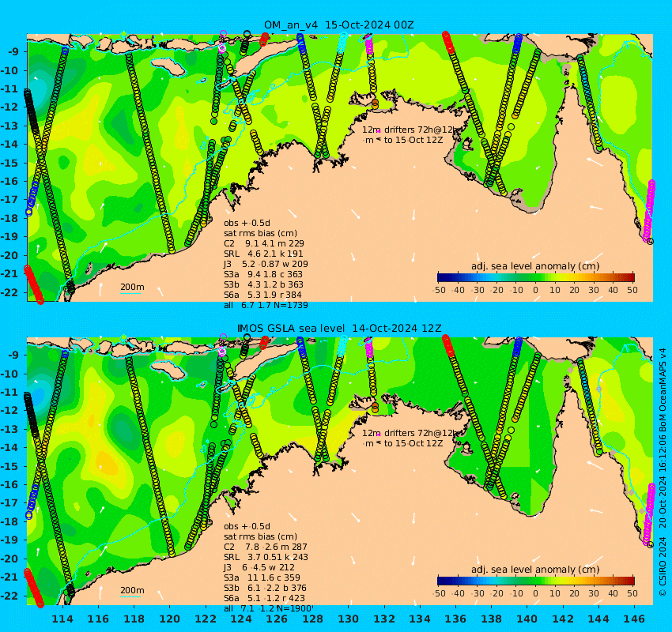This screenshot has width=672, height=632.
Task: Click '12m drifters 72h@12h' note in bottom panel
Action: point(410,434)
